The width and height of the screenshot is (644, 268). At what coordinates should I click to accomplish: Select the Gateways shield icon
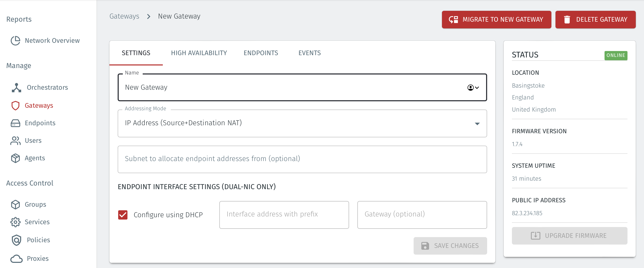coord(15,105)
